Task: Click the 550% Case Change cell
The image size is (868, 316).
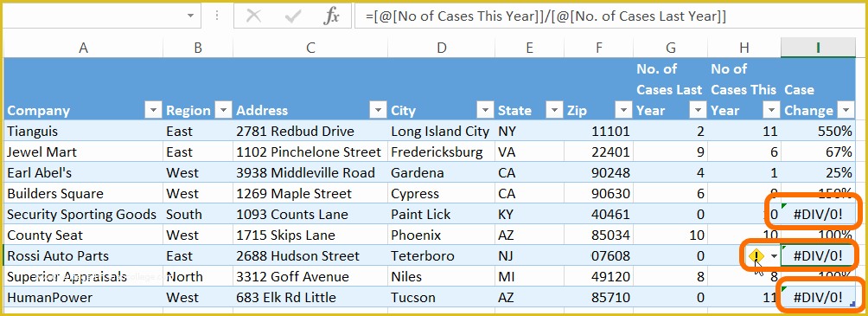Action: [818, 132]
